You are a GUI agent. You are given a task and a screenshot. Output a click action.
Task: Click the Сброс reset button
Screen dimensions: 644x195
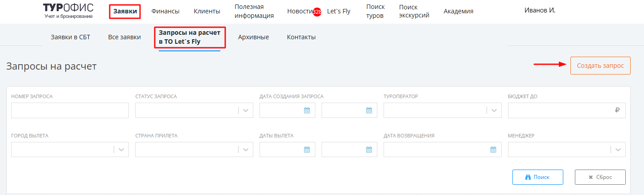(600, 177)
